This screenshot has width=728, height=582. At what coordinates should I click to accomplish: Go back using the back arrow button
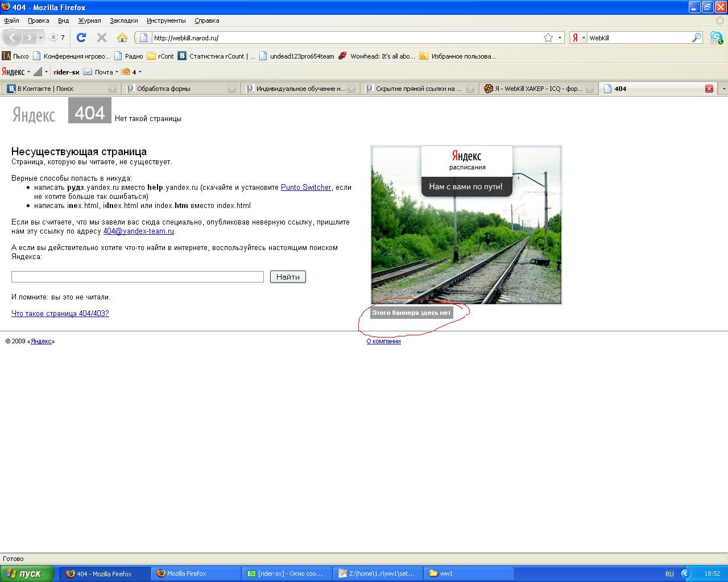[13, 38]
